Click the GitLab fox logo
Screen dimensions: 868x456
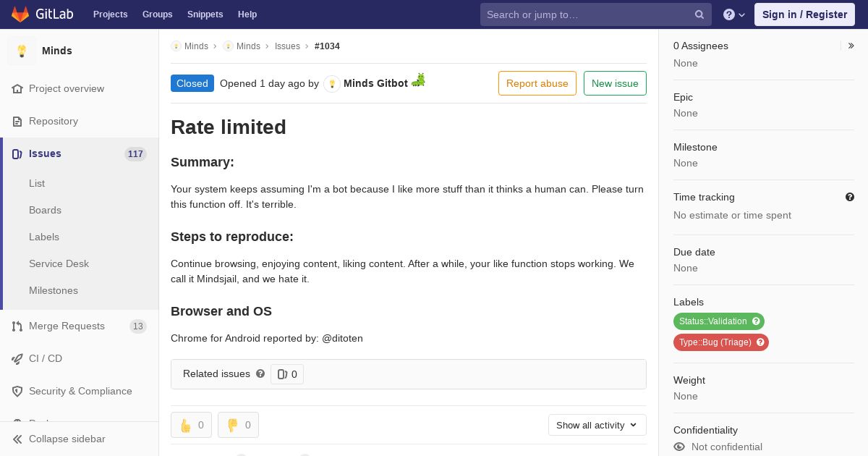click(20, 14)
